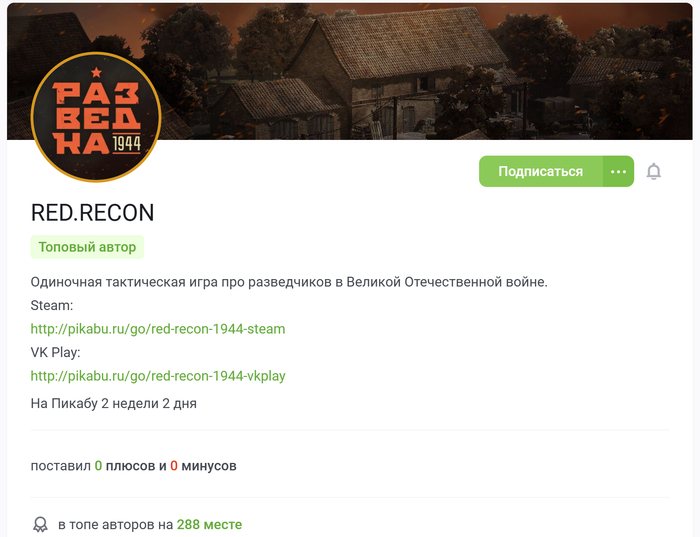Image resolution: width=700 pixels, height=537 pixels.
Task: Open the red-recon-1944-steam link
Action: (158, 329)
